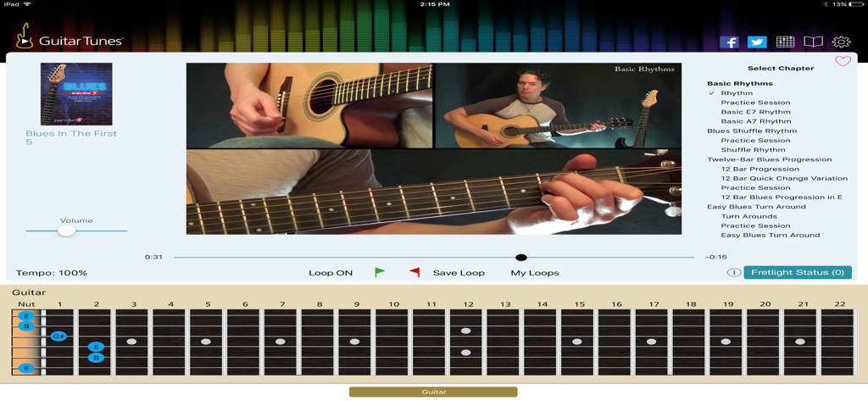The width and height of the screenshot is (868, 401).
Task: Click remaining time -0:15
Action: [716, 257]
